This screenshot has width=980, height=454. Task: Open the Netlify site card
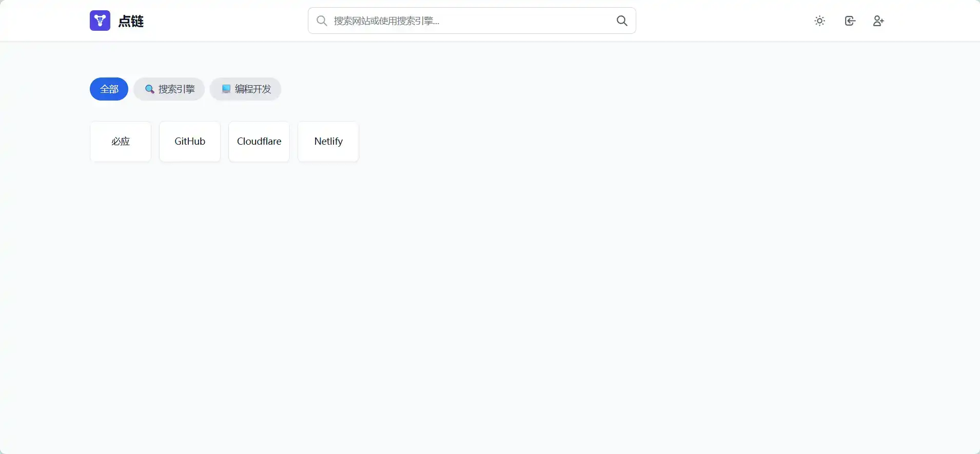(328, 142)
